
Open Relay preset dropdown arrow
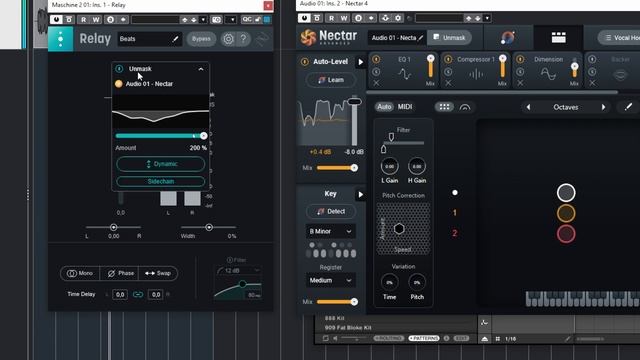[x=203, y=19]
